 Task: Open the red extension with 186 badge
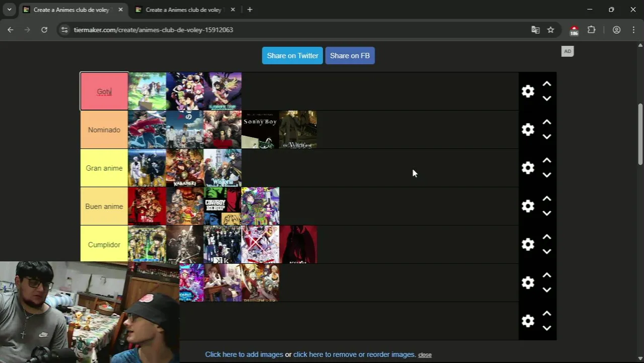(x=574, y=30)
